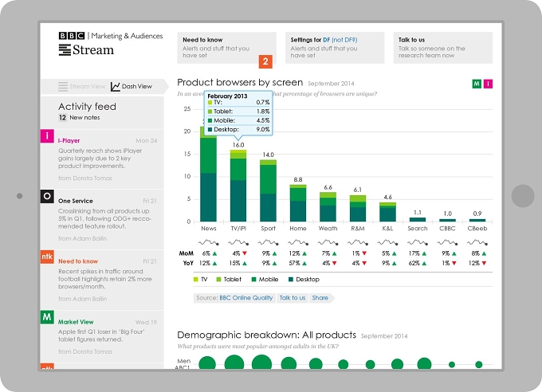Click the Share link below chart
Viewport: 542px width, 392px height.
320,298
